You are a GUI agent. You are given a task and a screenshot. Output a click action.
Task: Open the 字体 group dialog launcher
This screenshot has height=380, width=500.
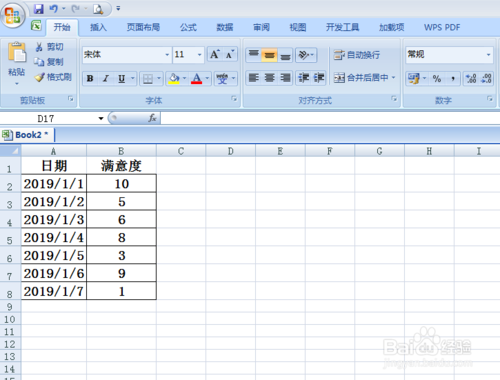[234, 99]
